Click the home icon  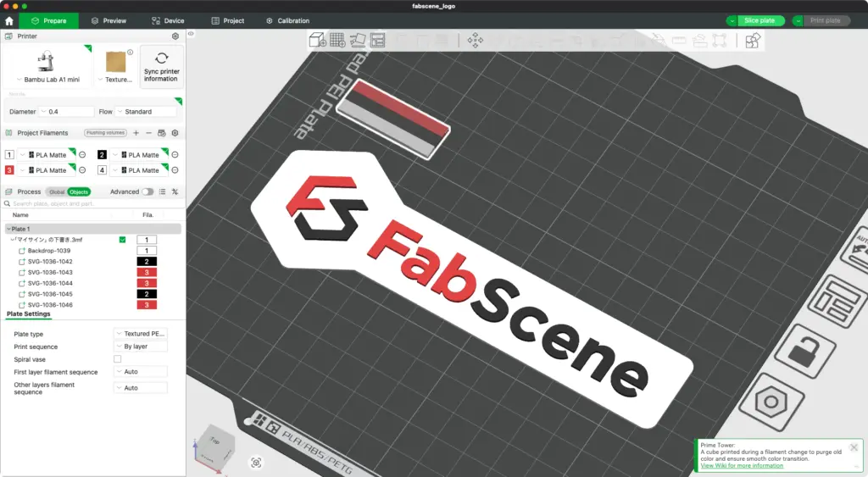click(x=9, y=21)
